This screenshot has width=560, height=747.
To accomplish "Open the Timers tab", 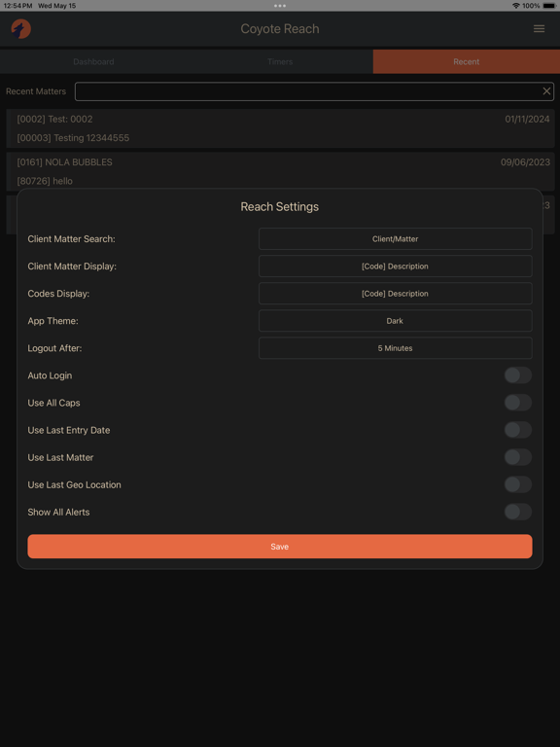I will point(280,61).
